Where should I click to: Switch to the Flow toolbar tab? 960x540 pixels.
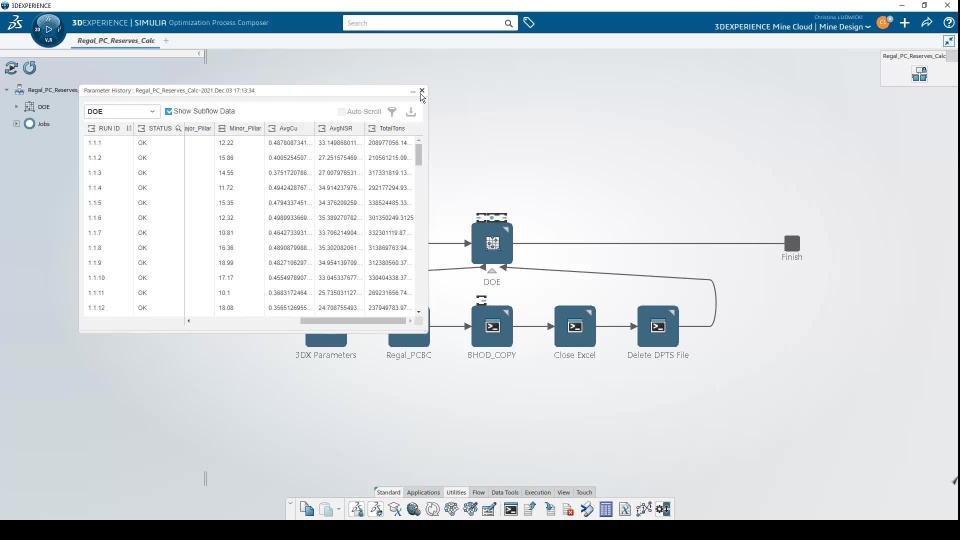pyautogui.click(x=478, y=492)
